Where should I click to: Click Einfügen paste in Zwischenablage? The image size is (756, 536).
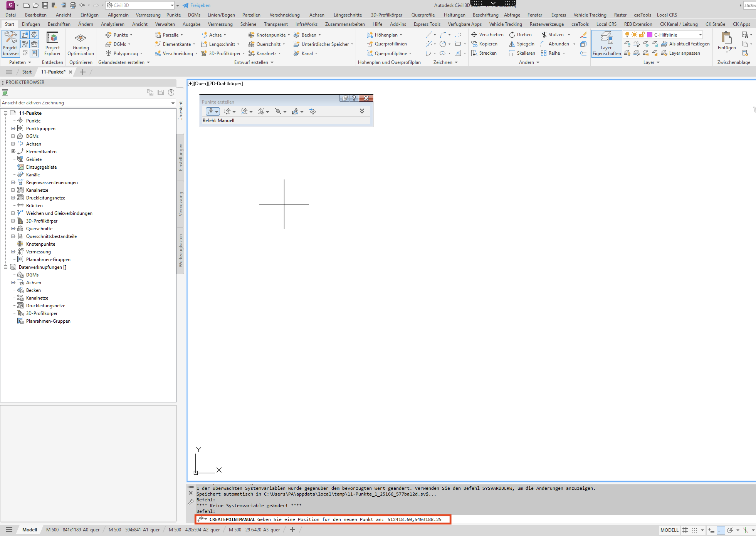(x=726, y=42)
